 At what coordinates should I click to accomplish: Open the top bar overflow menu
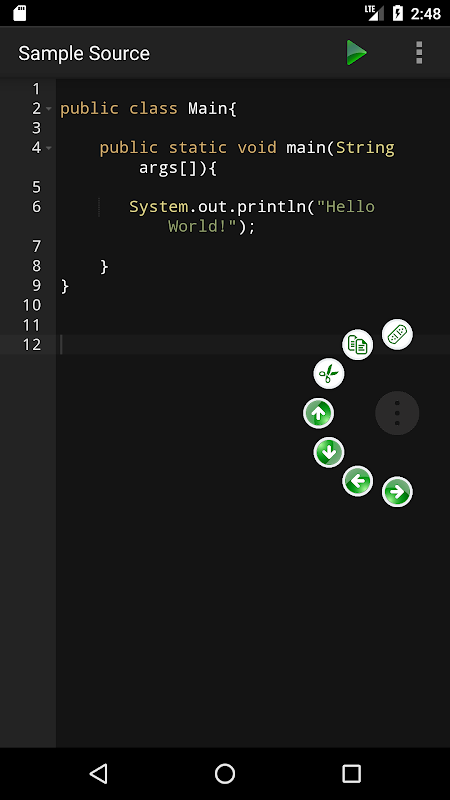[419, 53]
